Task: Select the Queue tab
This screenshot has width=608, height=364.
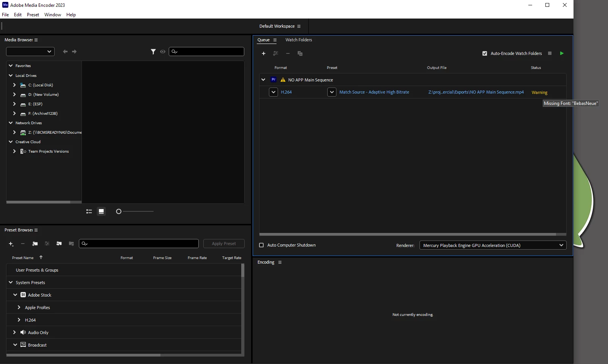Action: 264,40
